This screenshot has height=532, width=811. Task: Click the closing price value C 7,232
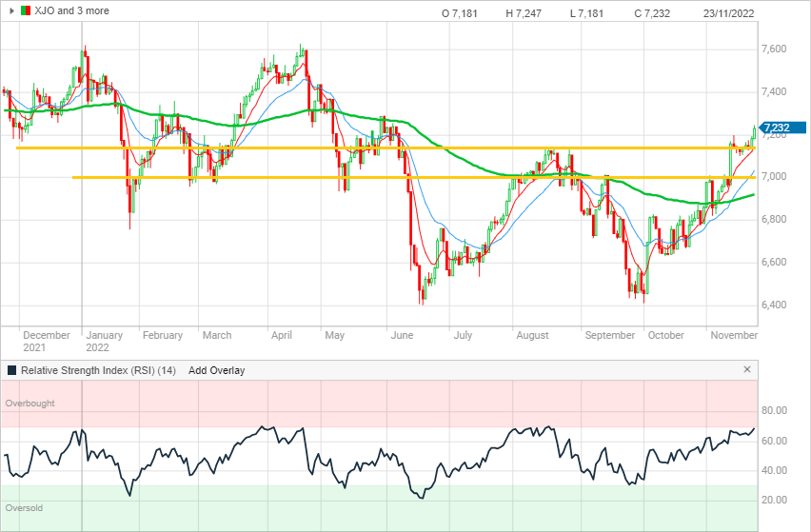click(x=651, y=13)
